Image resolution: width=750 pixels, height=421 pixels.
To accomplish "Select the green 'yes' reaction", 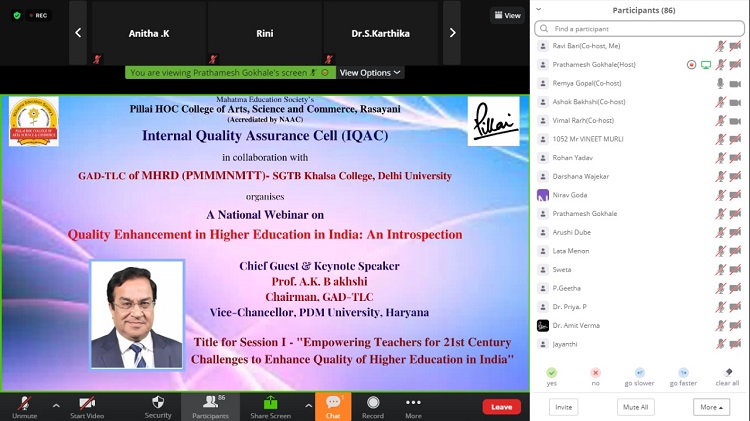I will [x=551, y=373].
